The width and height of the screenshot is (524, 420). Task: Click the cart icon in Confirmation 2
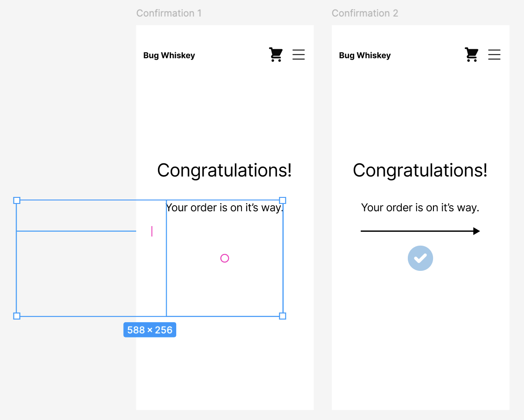(x=472, y=55)
